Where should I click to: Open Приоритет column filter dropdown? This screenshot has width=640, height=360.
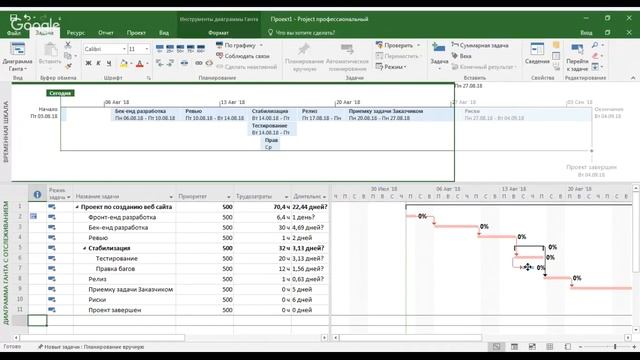click(x=229, y=197)
